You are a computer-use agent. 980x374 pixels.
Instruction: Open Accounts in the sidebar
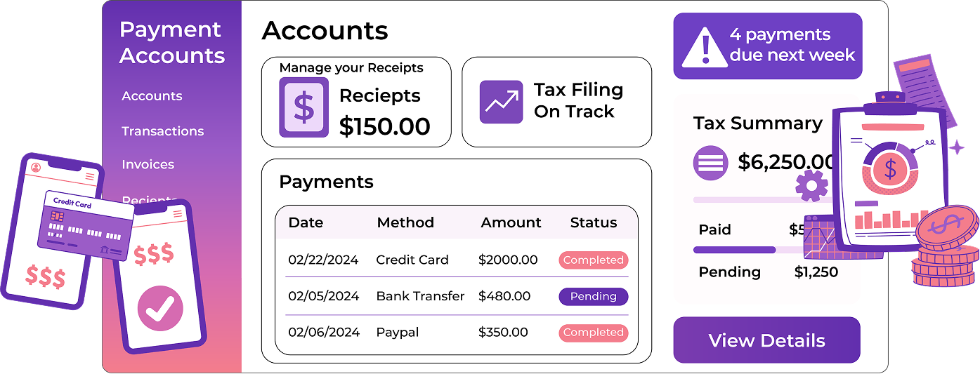(x=152, y=96)
